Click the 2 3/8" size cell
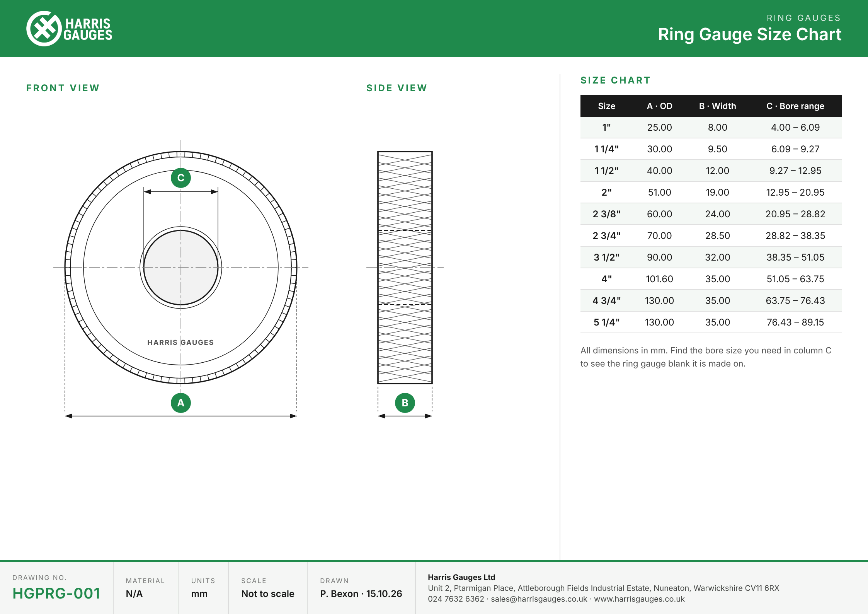The height and width of the screenshot is (614, 868). tap(607, 214)
